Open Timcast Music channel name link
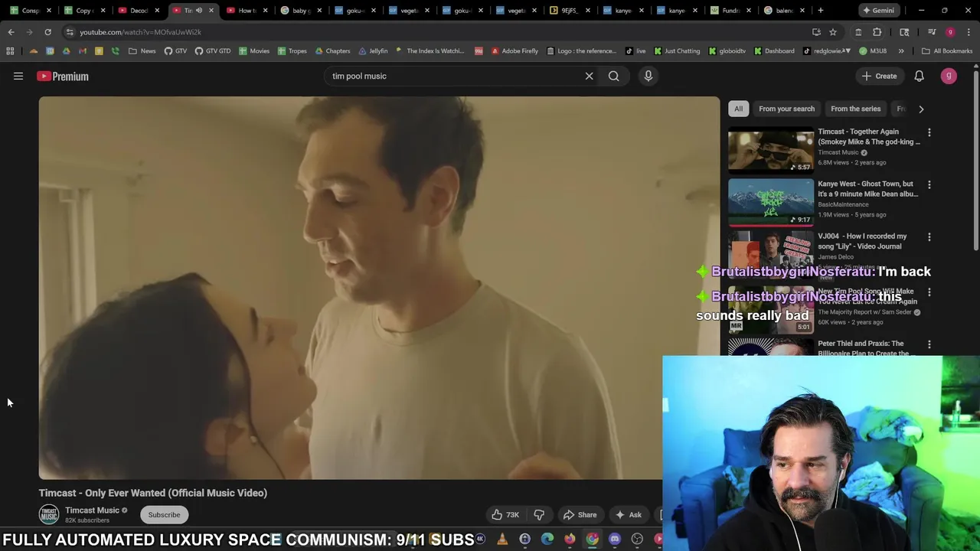 92,510
